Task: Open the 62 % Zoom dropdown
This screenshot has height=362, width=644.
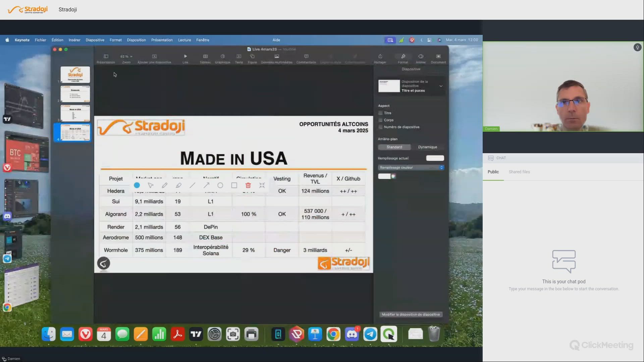Action: (x=126, y=57)
